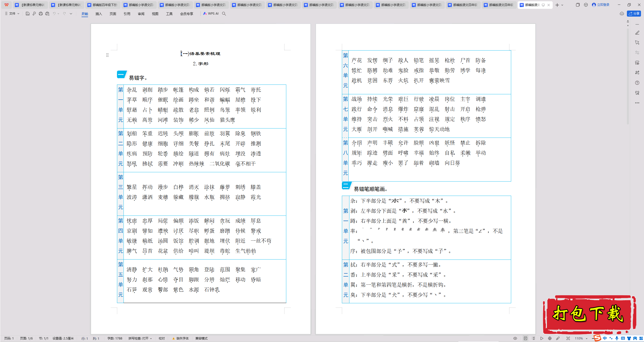Screen dimensions: 644x342
Task: Click the 页面: 1/6 page indicator
Action: 26,338
